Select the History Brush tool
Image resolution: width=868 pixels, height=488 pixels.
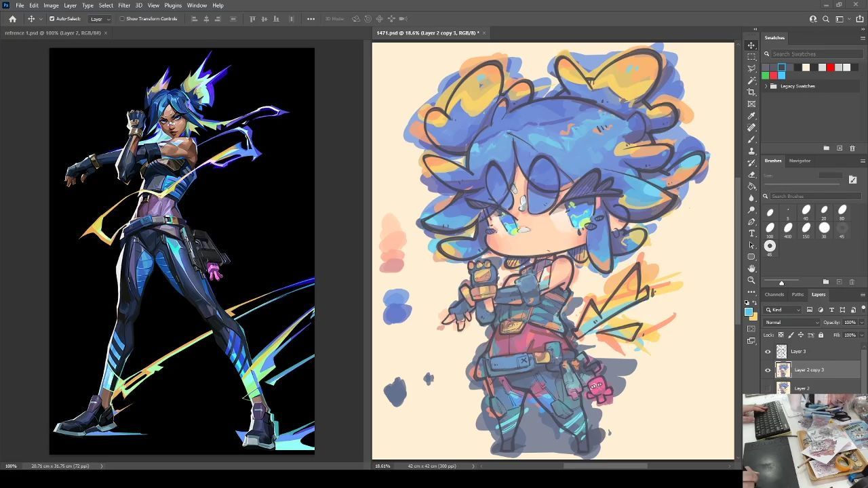[x=751, y=163]
